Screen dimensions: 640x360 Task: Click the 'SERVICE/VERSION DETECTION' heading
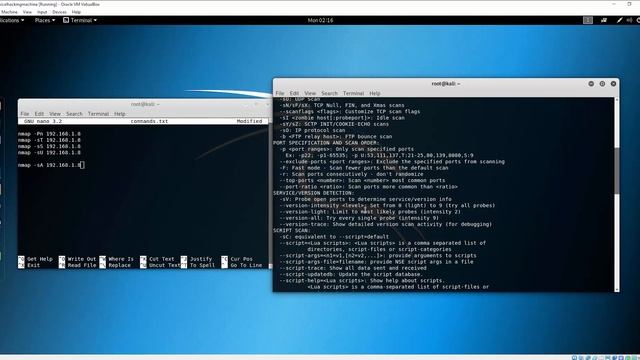(x=313, y=193)
